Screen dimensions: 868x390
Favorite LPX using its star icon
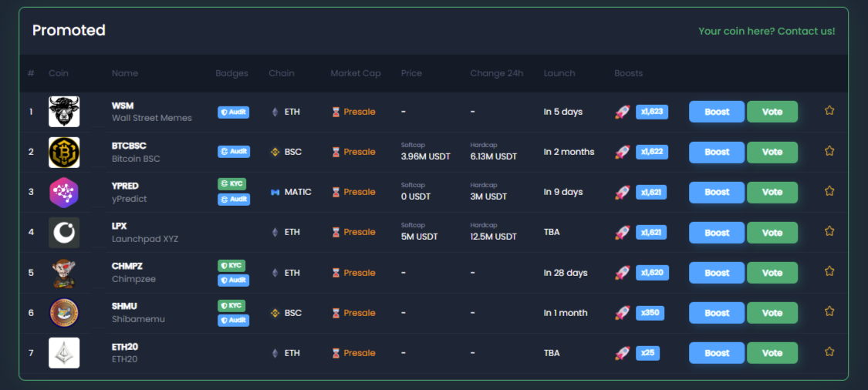point(829,231)
